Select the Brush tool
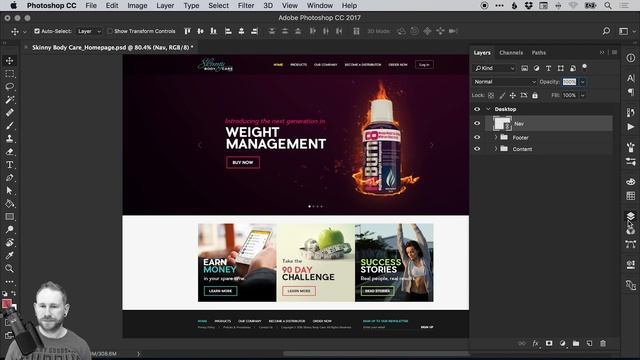Screen dimensions: 640x360 (9, 126)
